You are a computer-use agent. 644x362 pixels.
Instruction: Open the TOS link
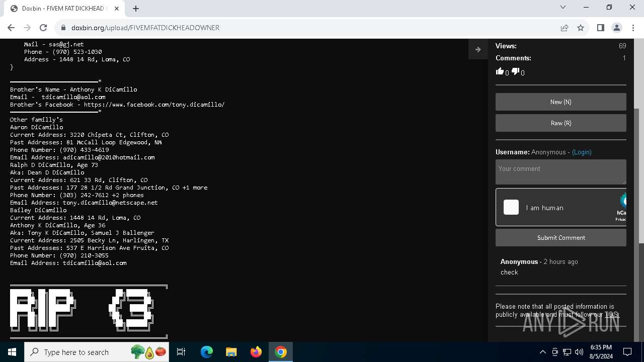(611, 315)
